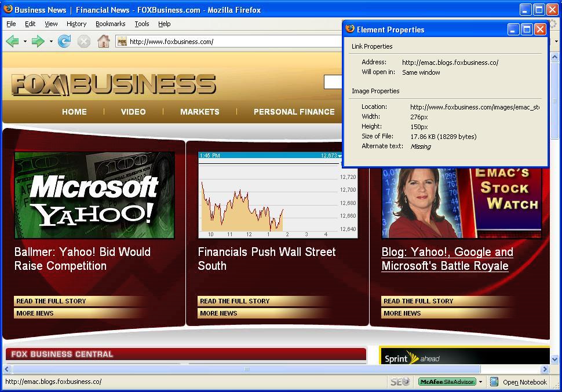Click the horizontal scrollbar left arrow
This screenshot has width=562, height=392.
(x=7, y=369)
